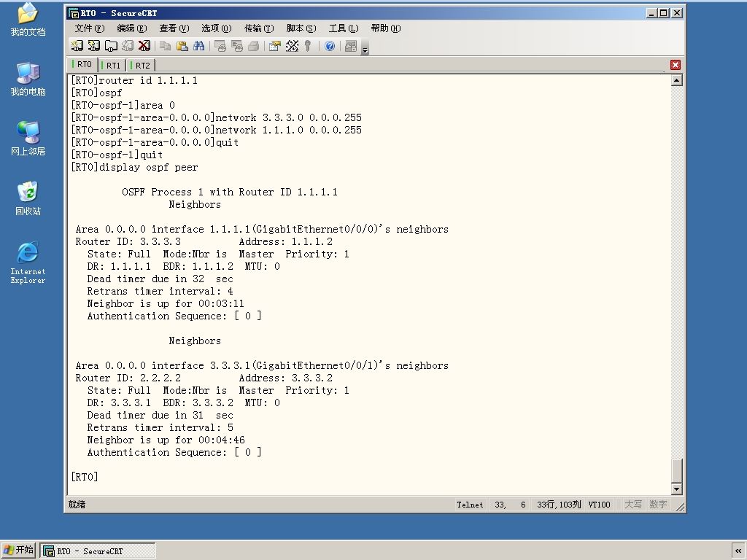The image size is (747, 560).
Task: Click the Copy toolbar icon
Action: coord(166,46)
